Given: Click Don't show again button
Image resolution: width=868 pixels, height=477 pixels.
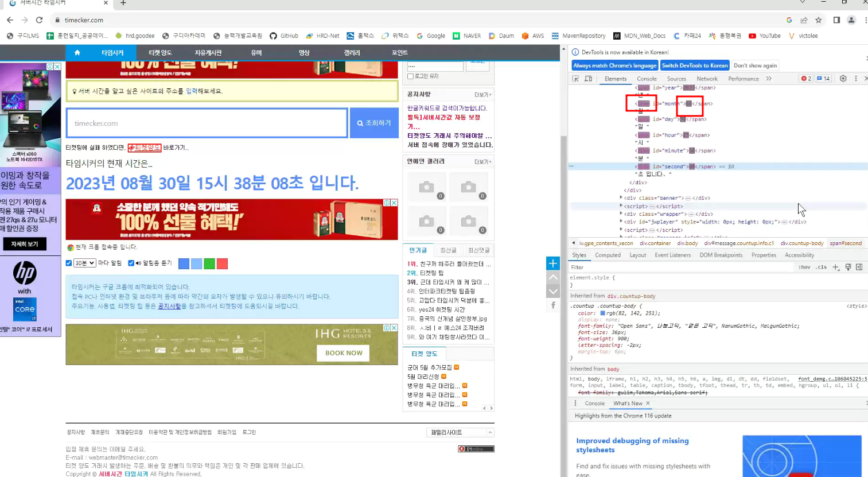Looking at the screenshot, I should pyautogui.click(x=755, y=65).
